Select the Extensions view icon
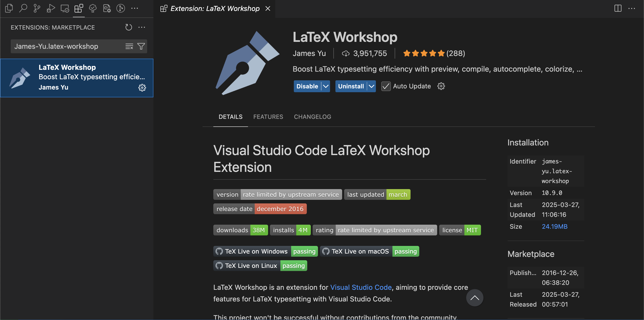This screenshot has height=320, width=644. click(x=79, y=8)
